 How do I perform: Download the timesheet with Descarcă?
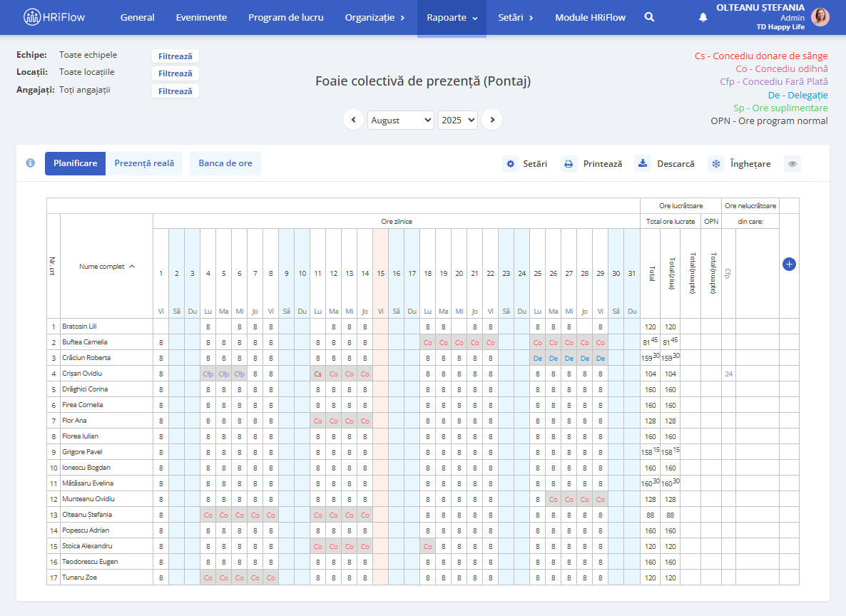click(x=665, y=164)
